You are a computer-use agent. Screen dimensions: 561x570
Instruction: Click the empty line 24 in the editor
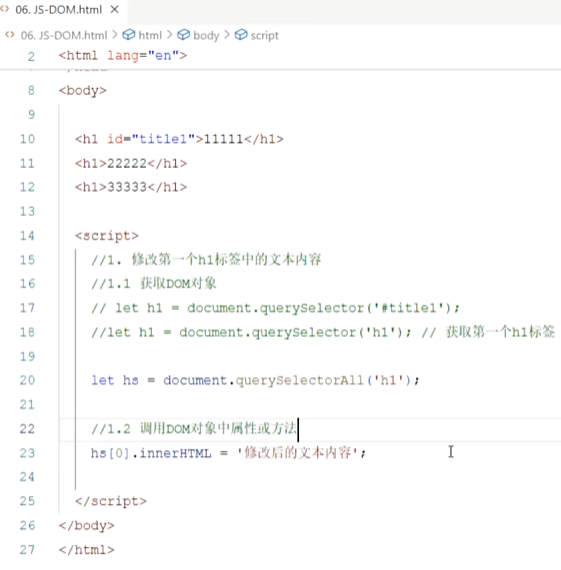(309, 477)
